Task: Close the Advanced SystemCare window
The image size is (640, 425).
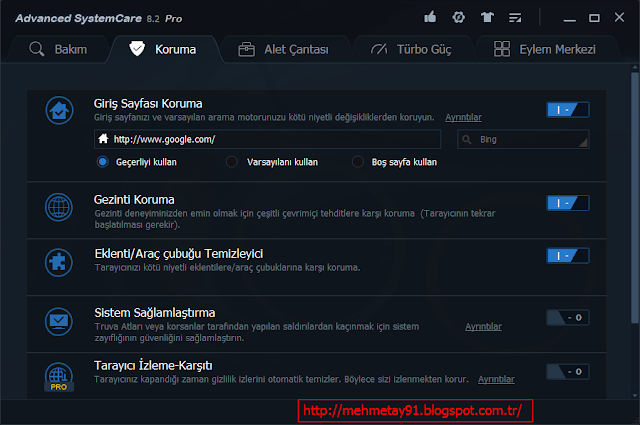Action: [619, 18]
